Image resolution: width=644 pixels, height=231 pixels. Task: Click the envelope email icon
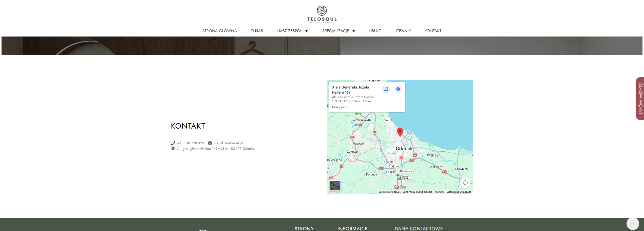(210, 143)
